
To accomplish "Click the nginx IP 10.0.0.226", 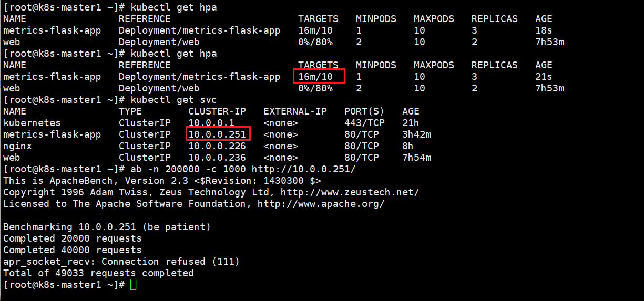I will pos(217,146).
